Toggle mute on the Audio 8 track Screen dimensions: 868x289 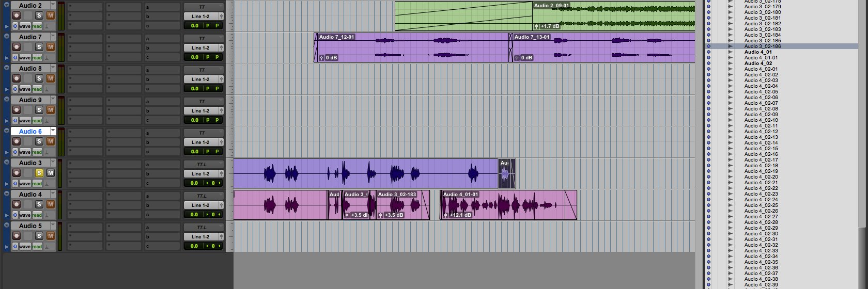click(x=50, y=78)
